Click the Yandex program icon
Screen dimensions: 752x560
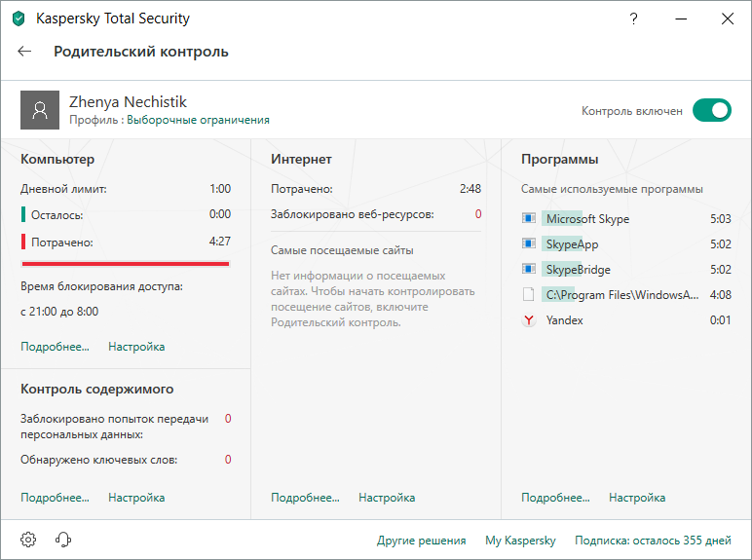coord(529,320)
